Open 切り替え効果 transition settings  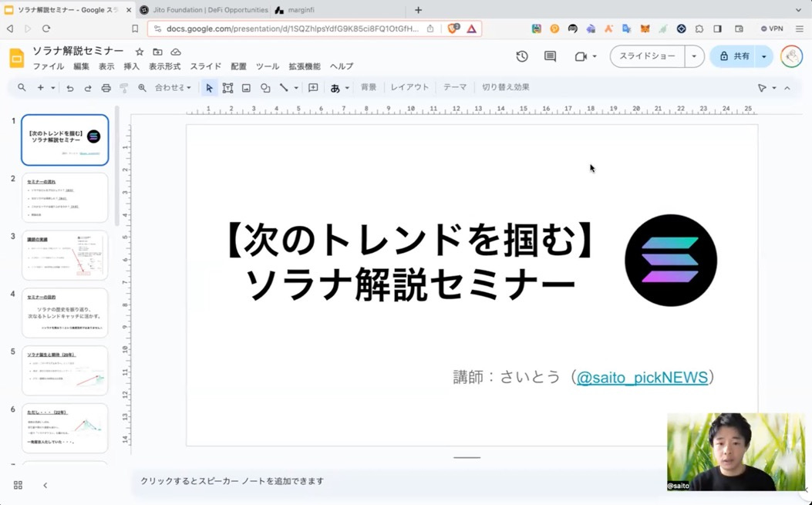[x=505, y=87]
